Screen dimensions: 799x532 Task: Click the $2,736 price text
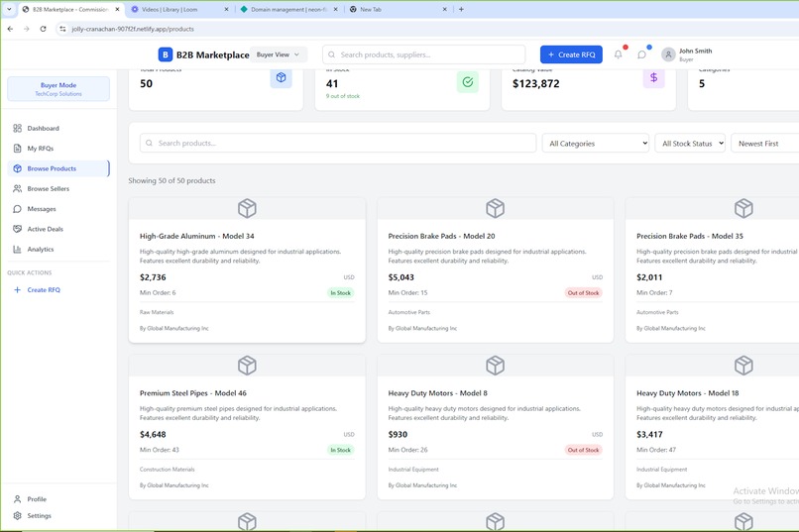(153, 277)
